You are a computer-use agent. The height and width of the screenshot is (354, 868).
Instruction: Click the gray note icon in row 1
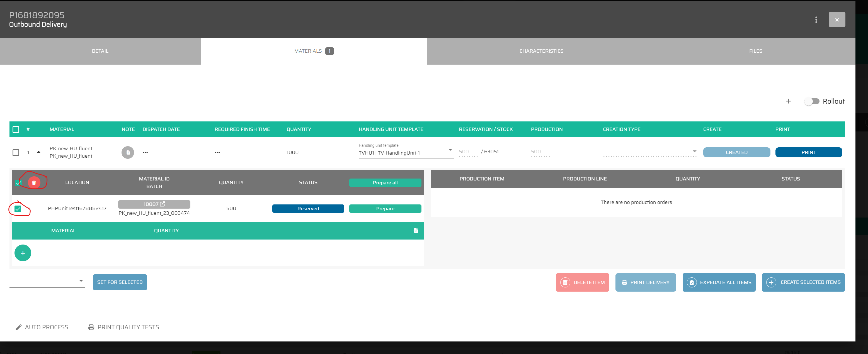point(128,153)
